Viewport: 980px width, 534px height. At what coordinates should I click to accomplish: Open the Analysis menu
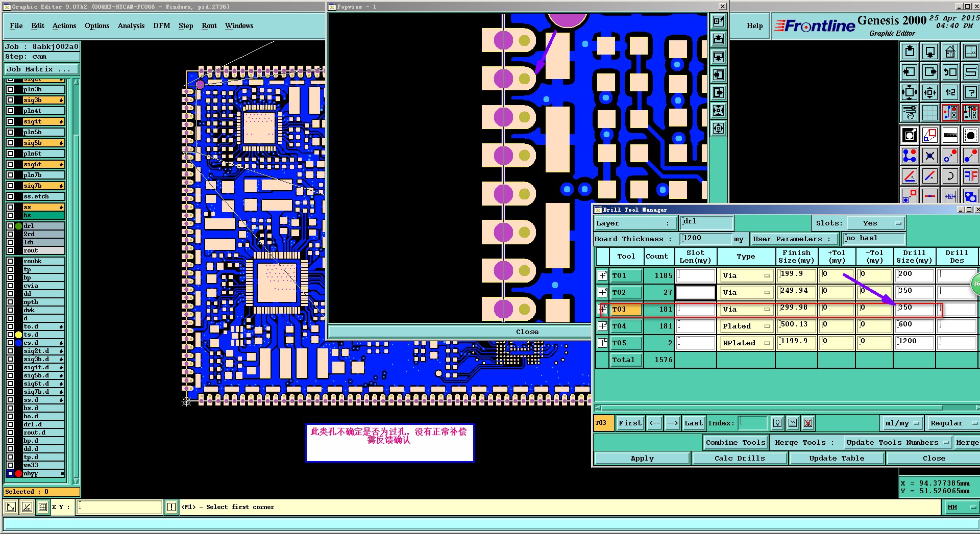131,26
